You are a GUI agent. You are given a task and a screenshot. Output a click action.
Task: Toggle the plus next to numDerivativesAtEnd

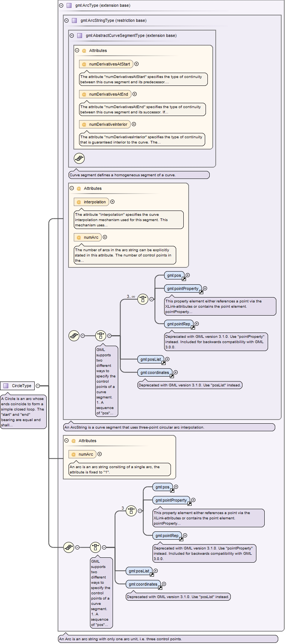pyautogui.click(x=134, y=94)
